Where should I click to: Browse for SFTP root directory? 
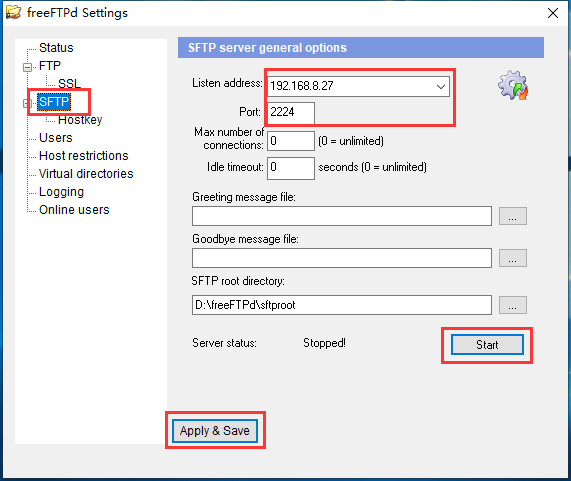click(513, 305)
